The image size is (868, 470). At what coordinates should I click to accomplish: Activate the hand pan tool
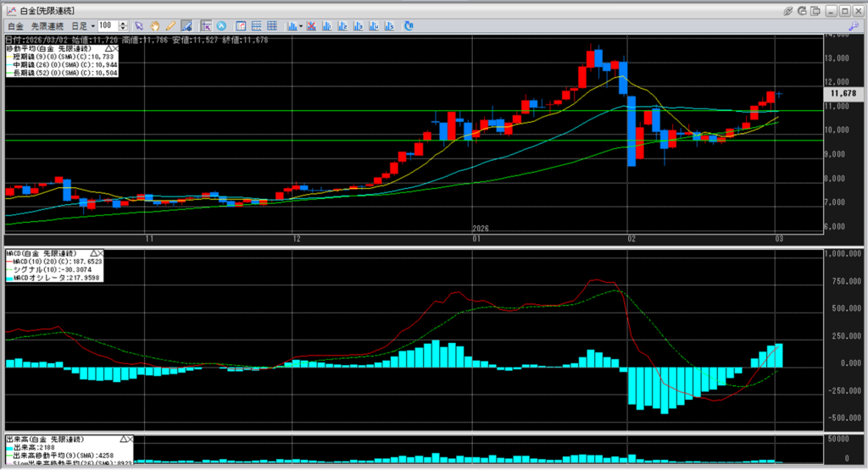[x=155, y=25]
